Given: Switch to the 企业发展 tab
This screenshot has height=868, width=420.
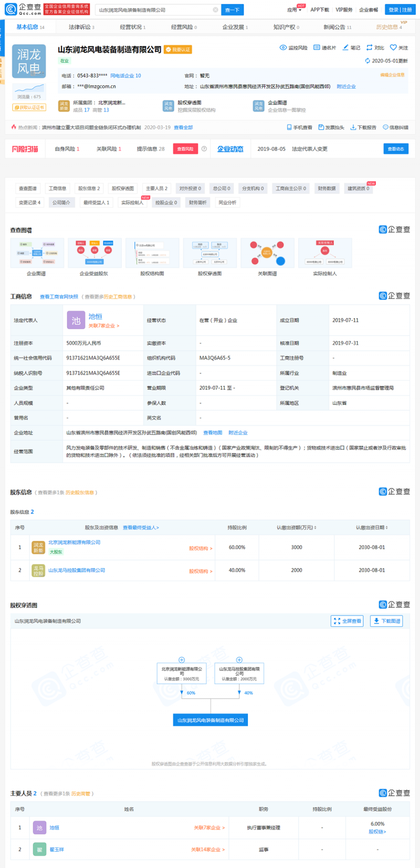Looking at the screenshot, I should pyautogui.click(x=235, y=27).
